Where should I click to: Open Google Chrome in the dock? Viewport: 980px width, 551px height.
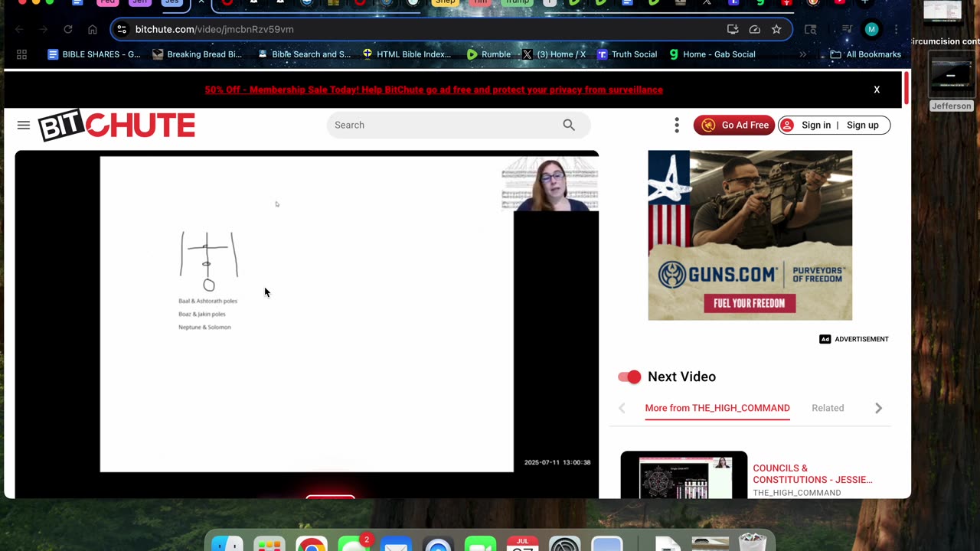coord(311,543)
